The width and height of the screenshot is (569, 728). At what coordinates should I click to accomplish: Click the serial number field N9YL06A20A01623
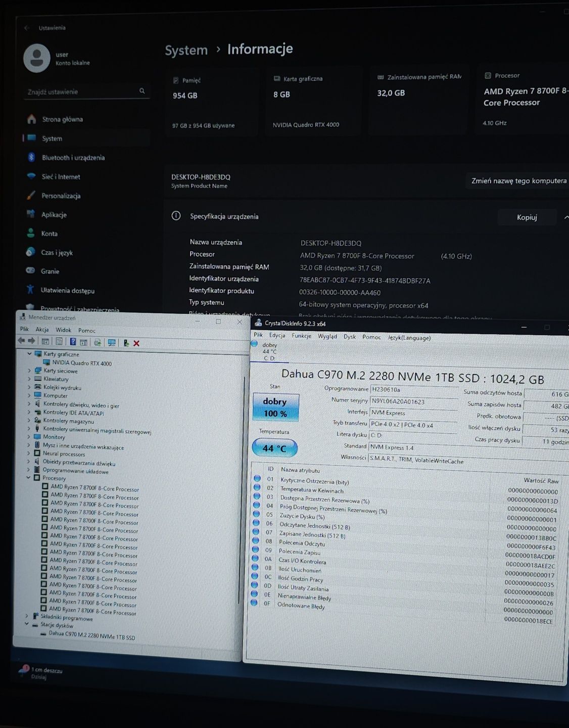pos(414,402)
